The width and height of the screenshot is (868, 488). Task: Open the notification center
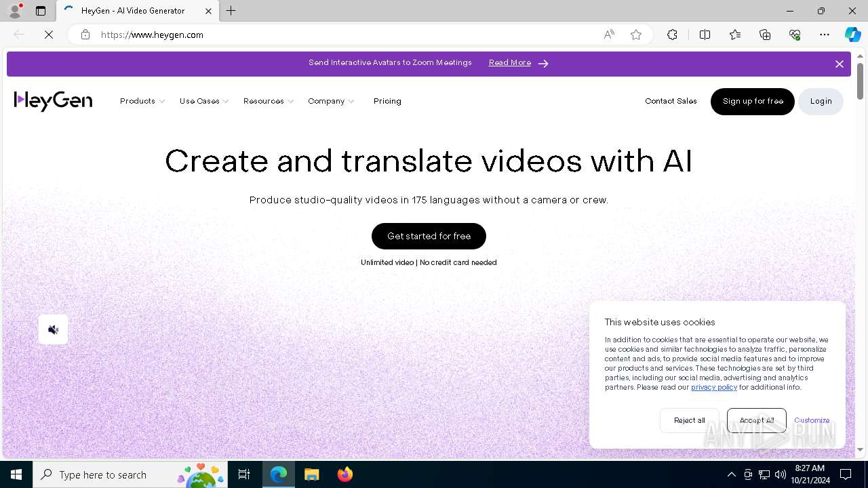click(846, 474)
